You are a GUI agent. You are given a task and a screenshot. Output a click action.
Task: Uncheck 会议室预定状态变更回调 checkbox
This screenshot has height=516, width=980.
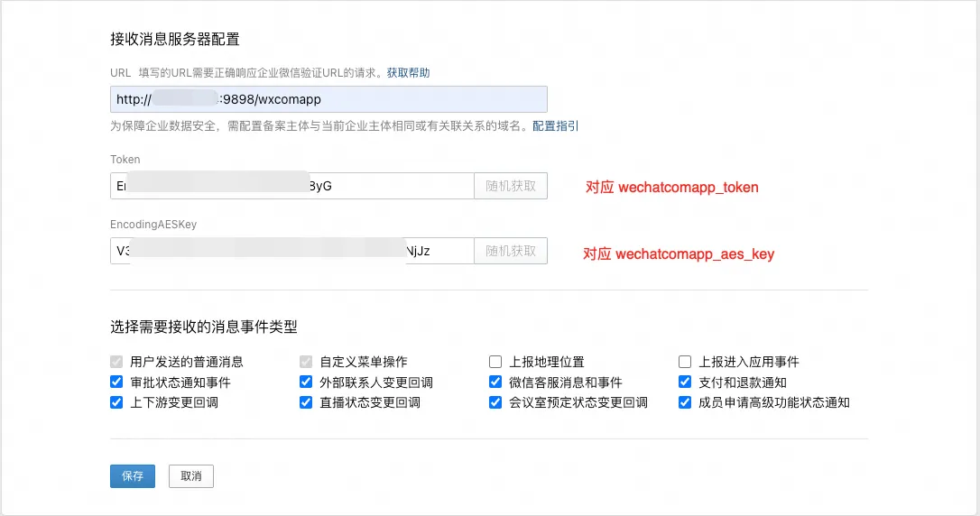coord(495,402)
